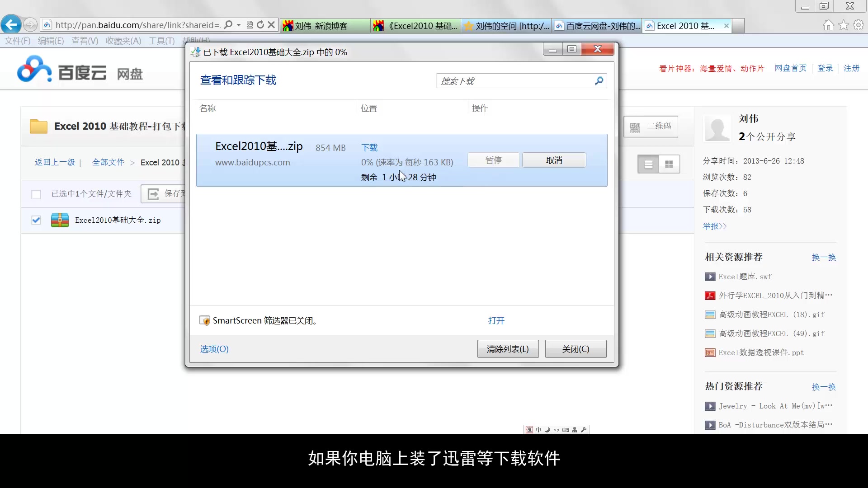The width and height of the screenshot is (868, 488).
Task: Open the 文件(F) menu
Action: click(18, 41)
